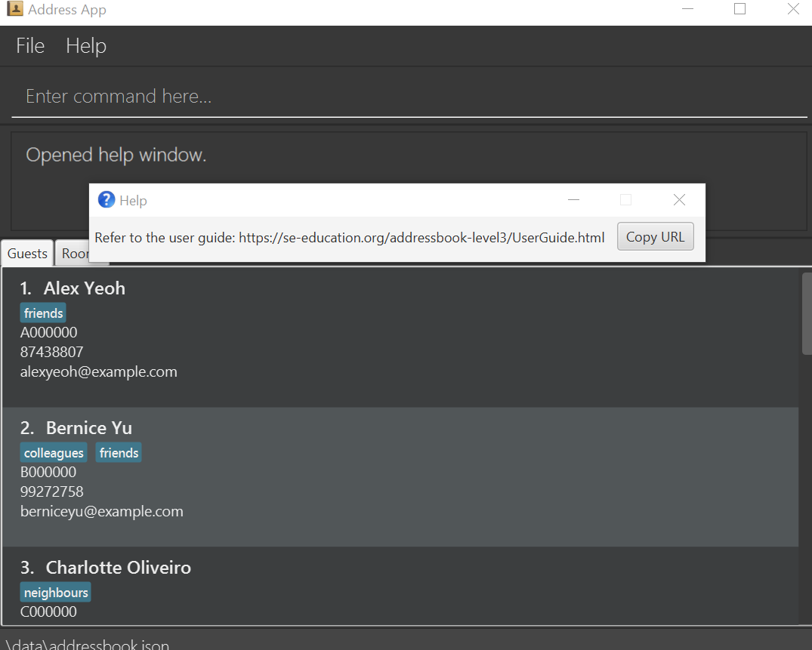Click email berniceyu@example.com
Screen dimensions: 812x650
click(x=101, y=511)
